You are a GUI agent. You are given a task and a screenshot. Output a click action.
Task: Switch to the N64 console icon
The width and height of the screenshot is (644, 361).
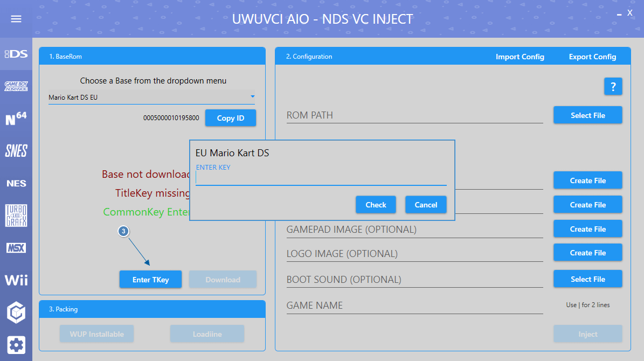tap(16, 119)
